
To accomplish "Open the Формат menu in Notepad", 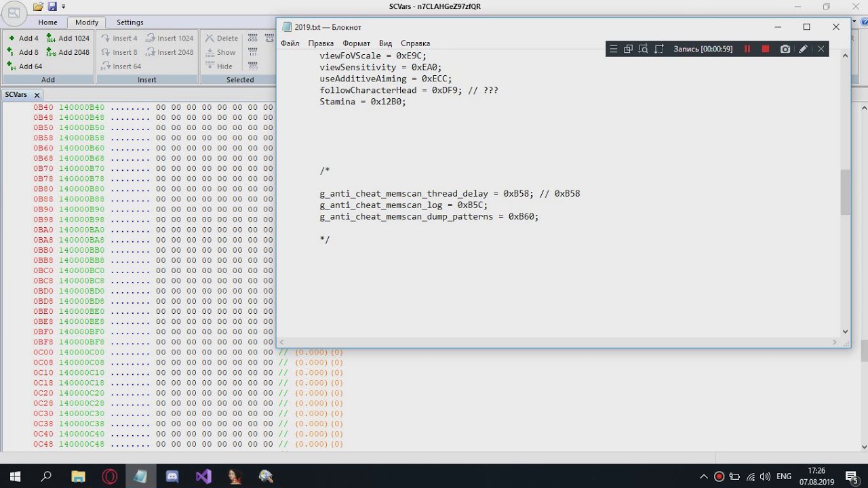I will coord(357,43).
